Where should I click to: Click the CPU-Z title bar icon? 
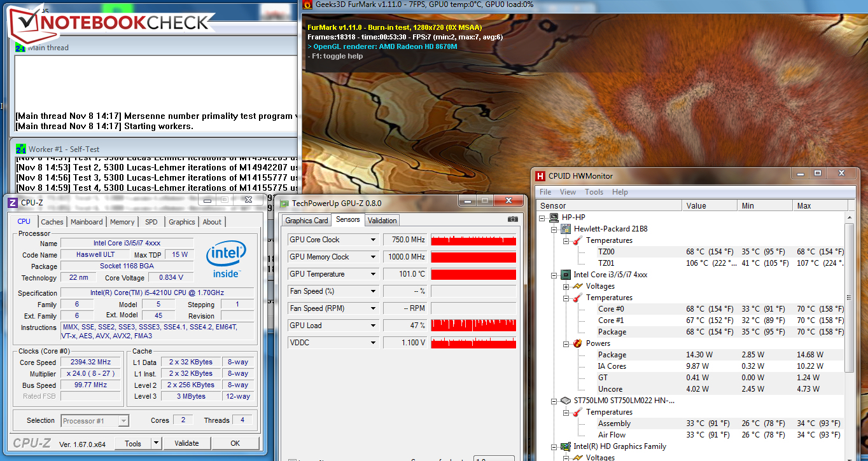[x=12, y=203]
